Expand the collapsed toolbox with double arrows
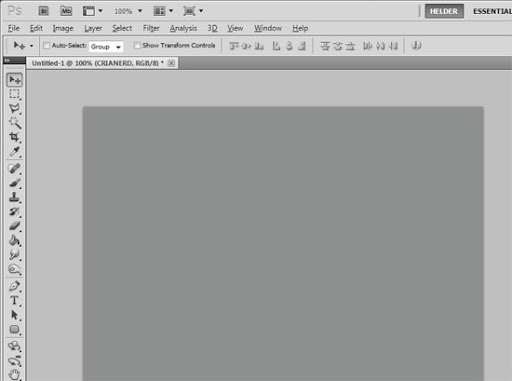 [x=7, y=60]
